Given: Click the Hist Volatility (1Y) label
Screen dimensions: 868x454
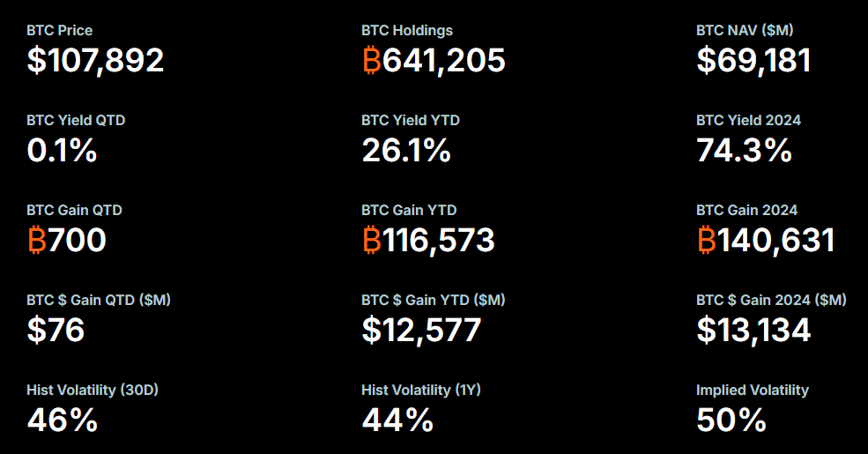Looking at the screenshot, I should pyautogui.click(x=421, y=390).
